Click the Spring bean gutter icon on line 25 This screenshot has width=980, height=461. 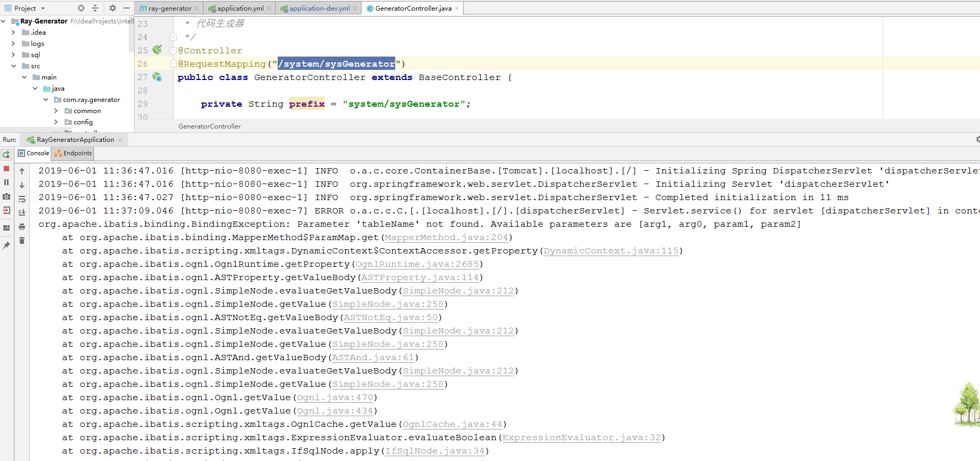pyautogui.click(x=157, y=50)
